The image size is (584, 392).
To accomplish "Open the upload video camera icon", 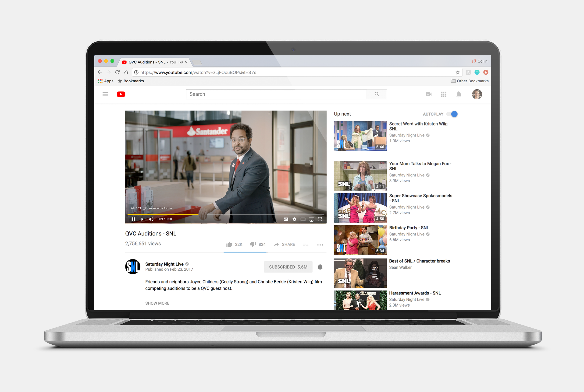I will click(x=429, y=94).
